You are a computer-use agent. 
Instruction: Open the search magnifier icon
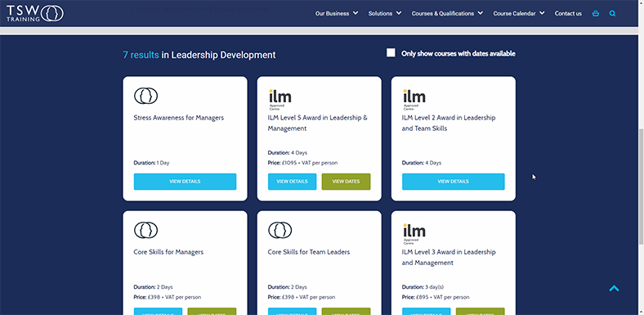coord(612,14)
